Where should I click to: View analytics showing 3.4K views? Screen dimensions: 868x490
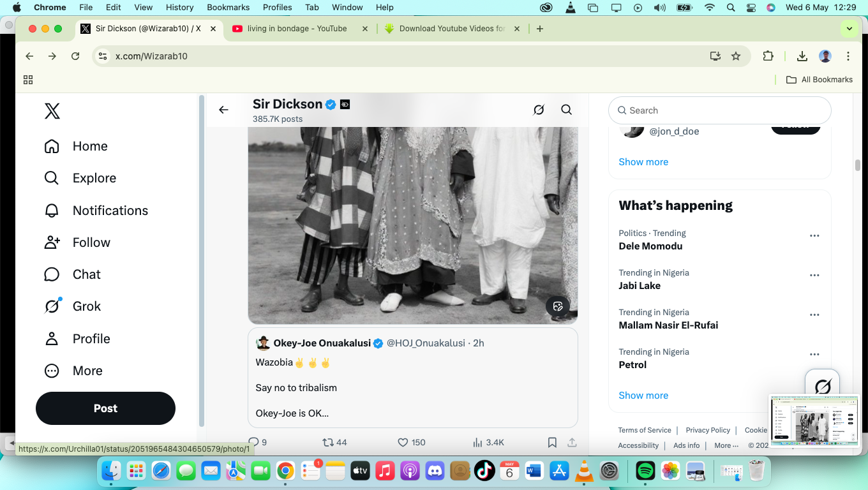click(488, 442)
